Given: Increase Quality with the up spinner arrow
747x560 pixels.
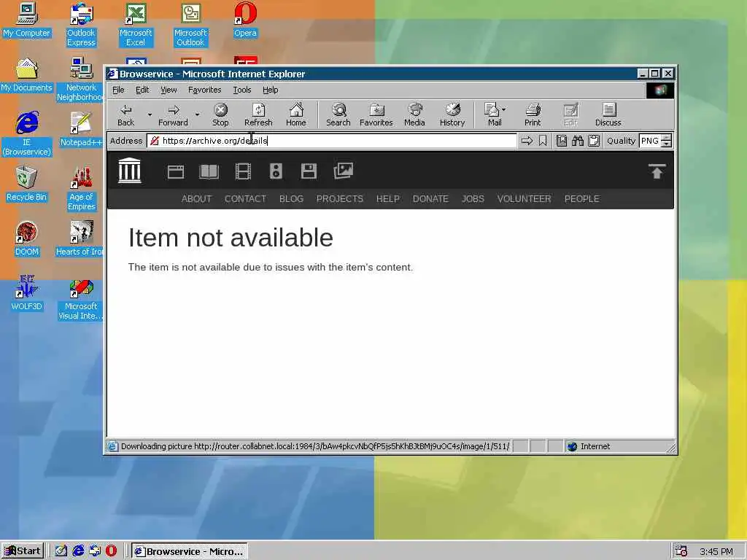Looking at the screenshot, I should [x=667, y=138].
